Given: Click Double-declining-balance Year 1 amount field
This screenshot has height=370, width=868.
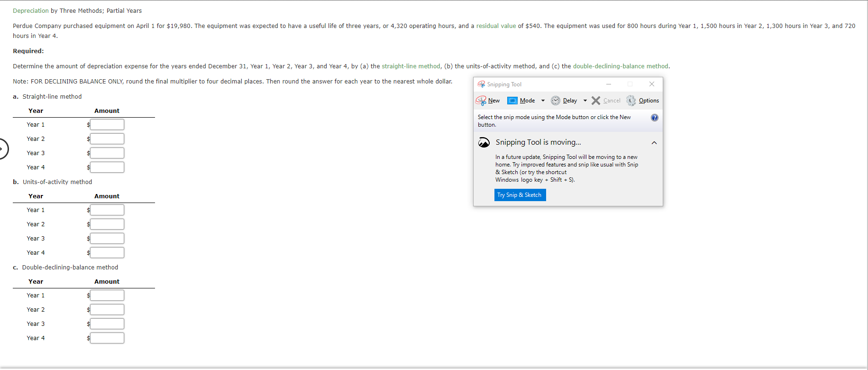Looking at the screenshot, I should [107, 296].
